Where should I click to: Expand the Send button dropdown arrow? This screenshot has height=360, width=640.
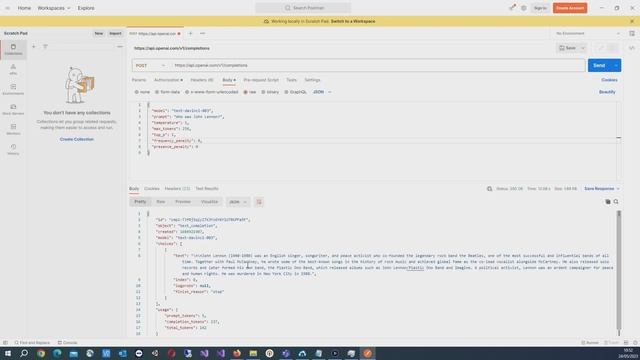point(616,65)
